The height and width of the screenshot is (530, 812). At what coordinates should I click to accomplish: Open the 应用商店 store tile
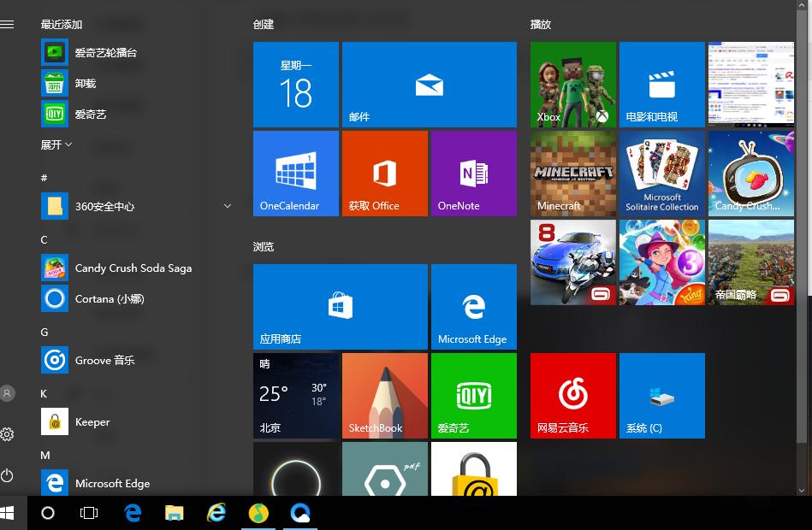coord(340,306)
